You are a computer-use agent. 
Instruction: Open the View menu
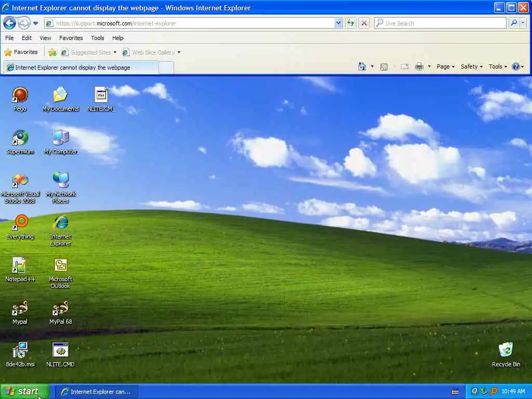tap(45, 38)
